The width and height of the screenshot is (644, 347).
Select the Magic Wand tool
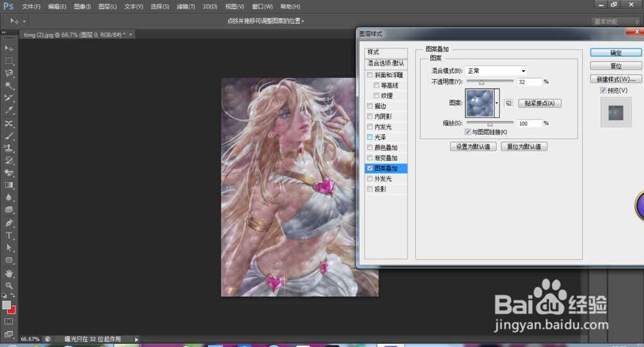8,86
